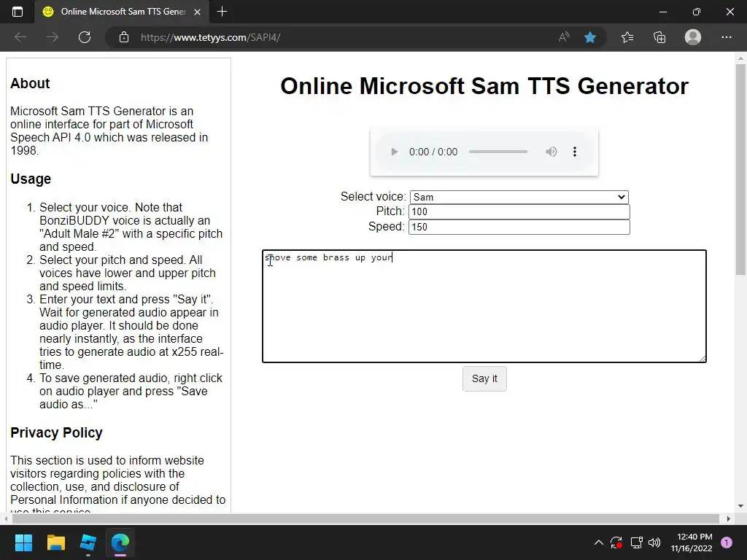Refresh the current page

coord(85,37)
